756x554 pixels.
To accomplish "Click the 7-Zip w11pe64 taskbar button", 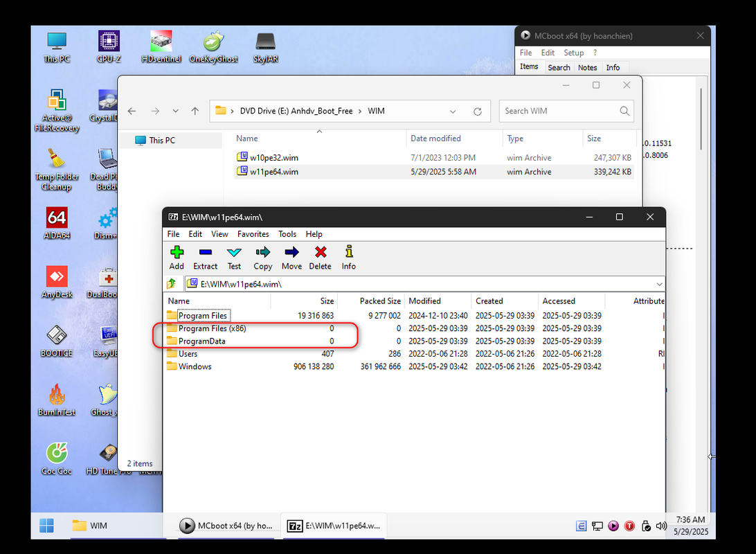I will [x=334, y=526].
